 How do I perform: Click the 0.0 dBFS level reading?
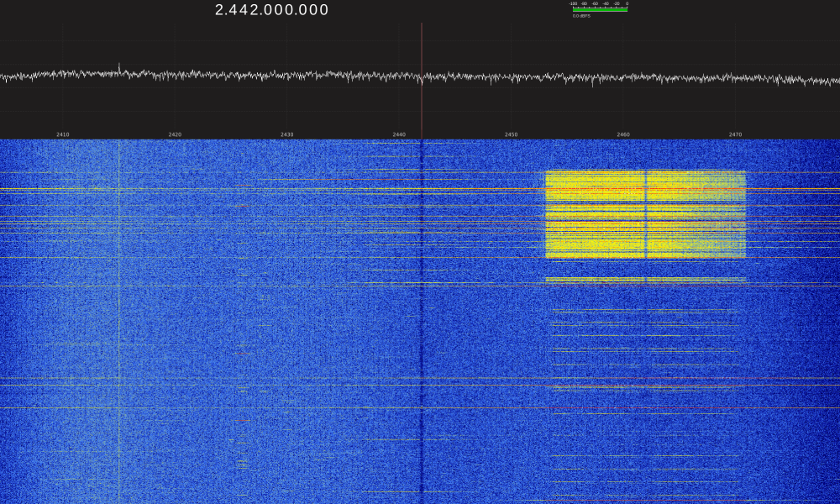581,16
